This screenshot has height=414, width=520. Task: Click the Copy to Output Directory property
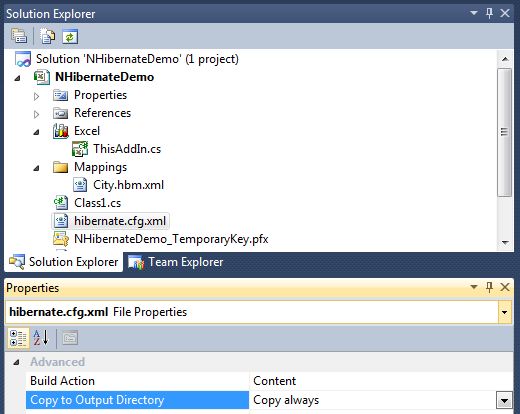[137, 400]
